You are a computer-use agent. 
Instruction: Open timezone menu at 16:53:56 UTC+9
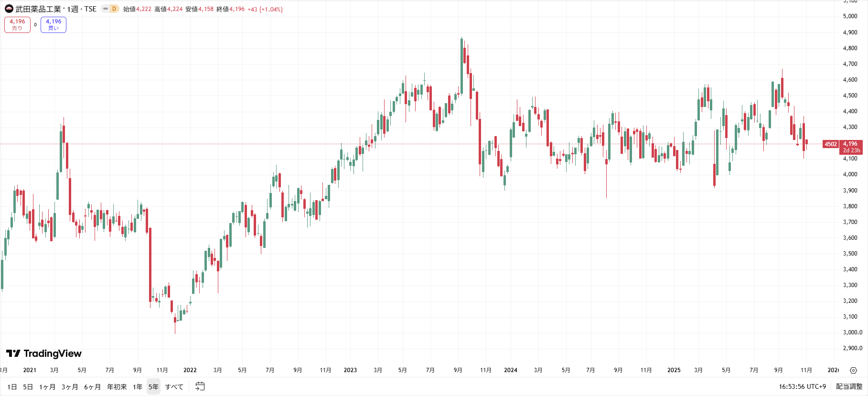802,386
